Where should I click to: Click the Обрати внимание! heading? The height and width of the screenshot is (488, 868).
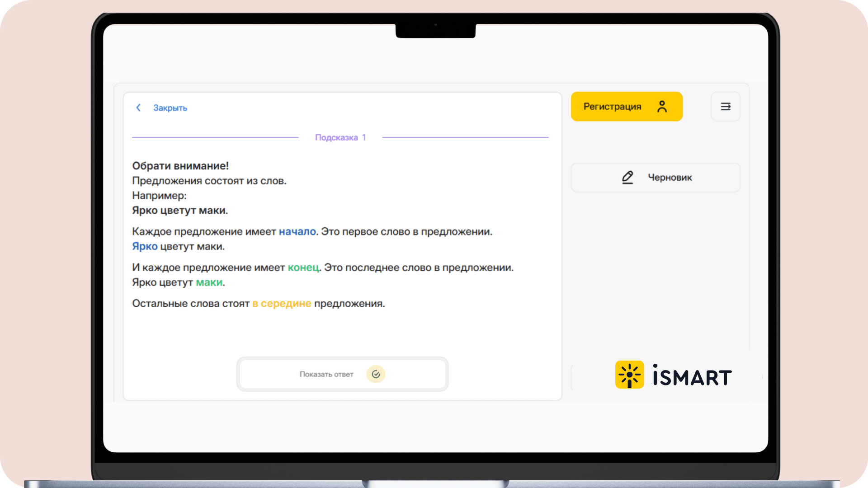tap(180, 166)
